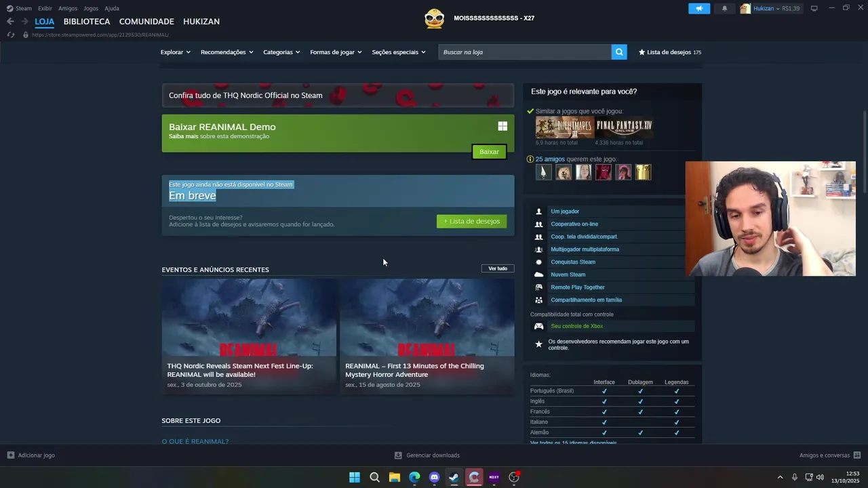
Task: Expand the Explorar dropdown
Action: [176, 52]
